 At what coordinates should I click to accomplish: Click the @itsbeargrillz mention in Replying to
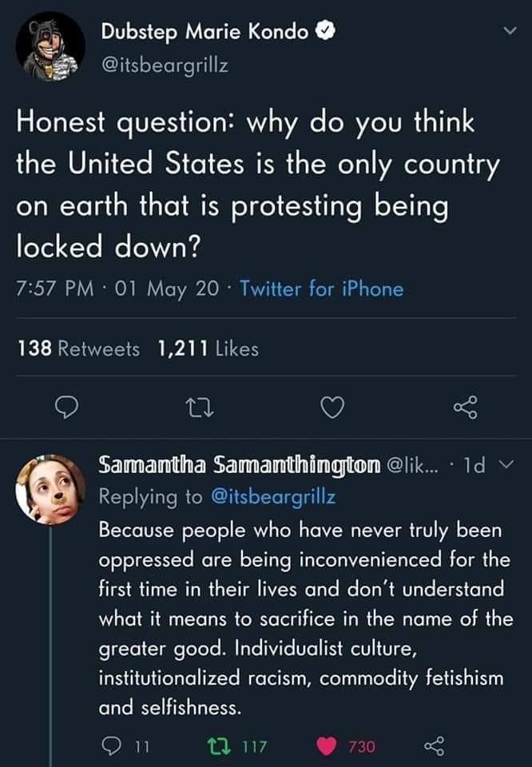coord(272,496)
